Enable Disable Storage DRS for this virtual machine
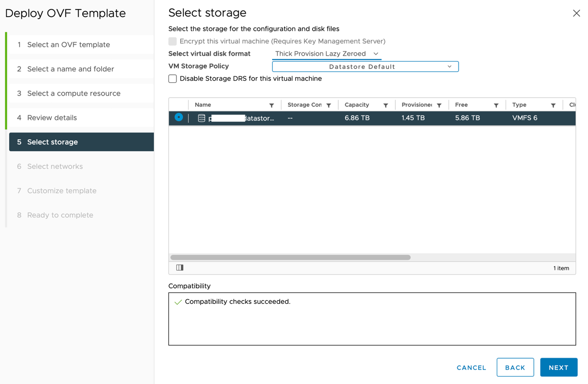The image size is (588, 384). 172,79
